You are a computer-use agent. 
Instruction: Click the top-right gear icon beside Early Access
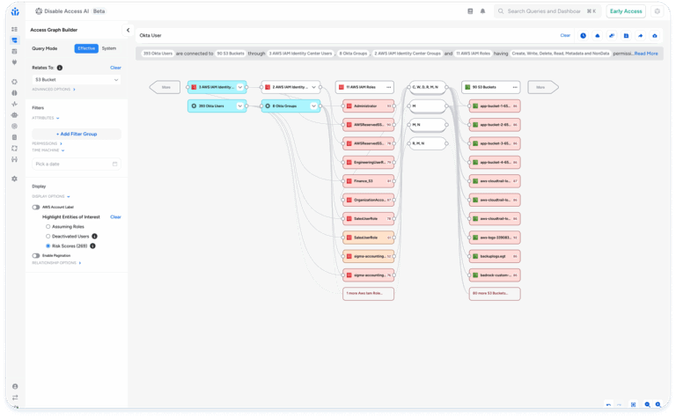point(657,11)
